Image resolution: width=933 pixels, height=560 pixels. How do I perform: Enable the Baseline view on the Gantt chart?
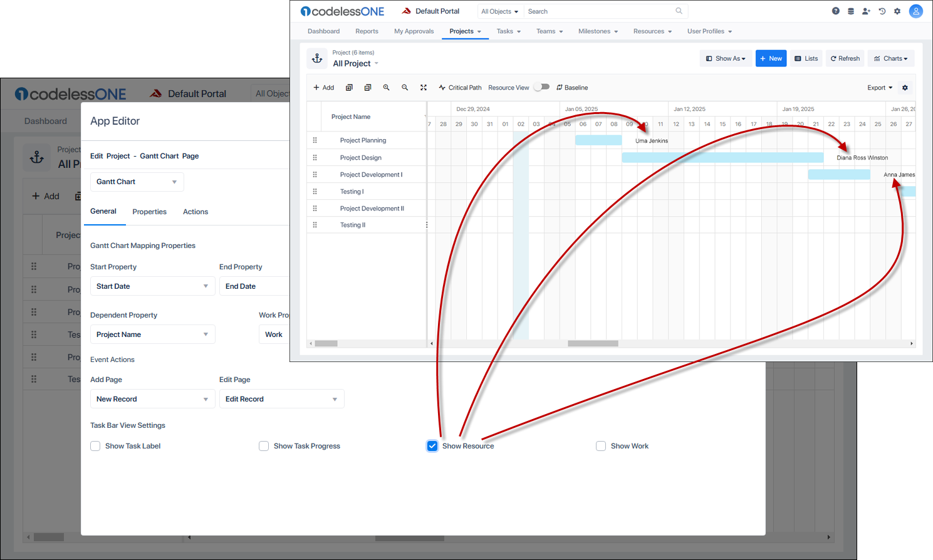(x=571, y=88)
